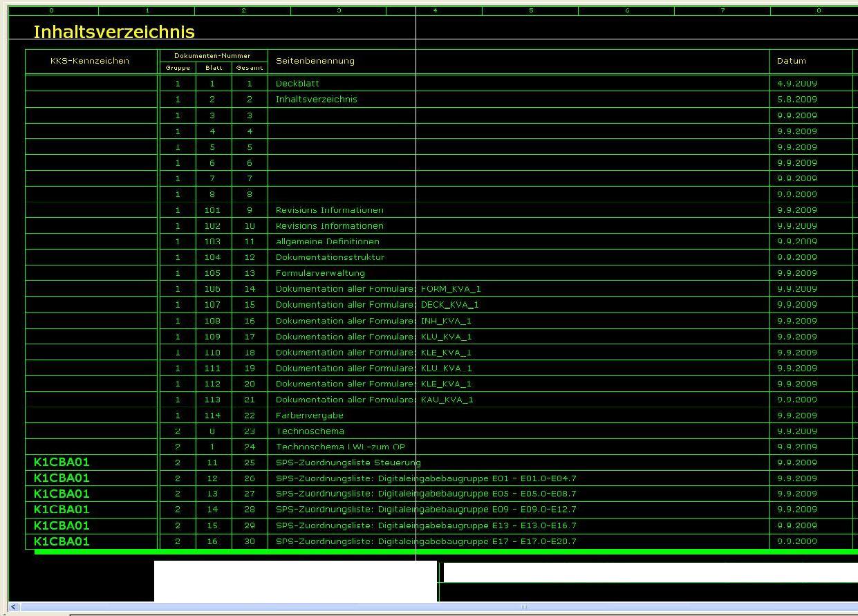Select the KKS-Kennzeichen column header
This screenshot has height=616, width=858.
(90, 61)
